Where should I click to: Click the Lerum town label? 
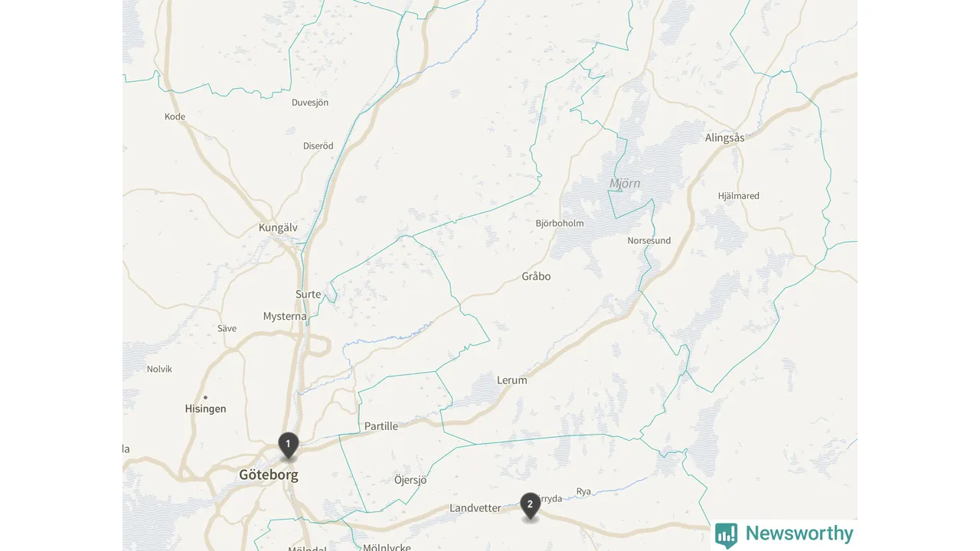point(512,380)
